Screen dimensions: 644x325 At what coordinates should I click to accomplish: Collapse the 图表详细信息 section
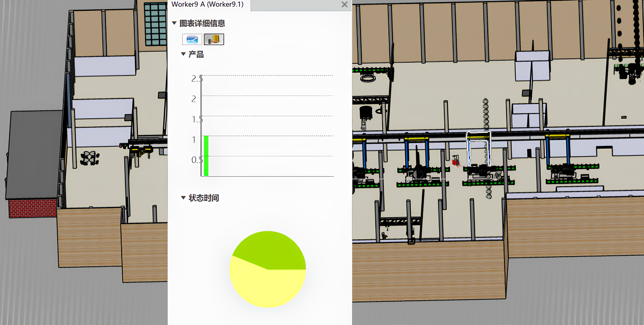(x=174, y=23)
